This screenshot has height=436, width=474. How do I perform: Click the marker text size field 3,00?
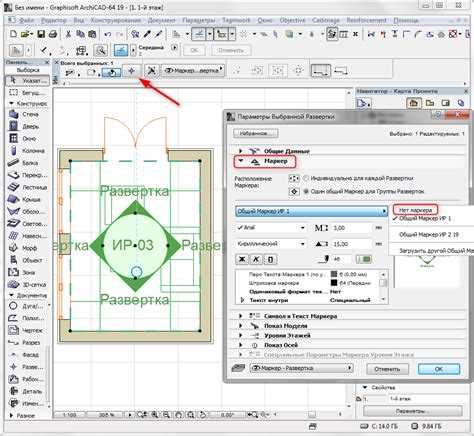point(352,228)
